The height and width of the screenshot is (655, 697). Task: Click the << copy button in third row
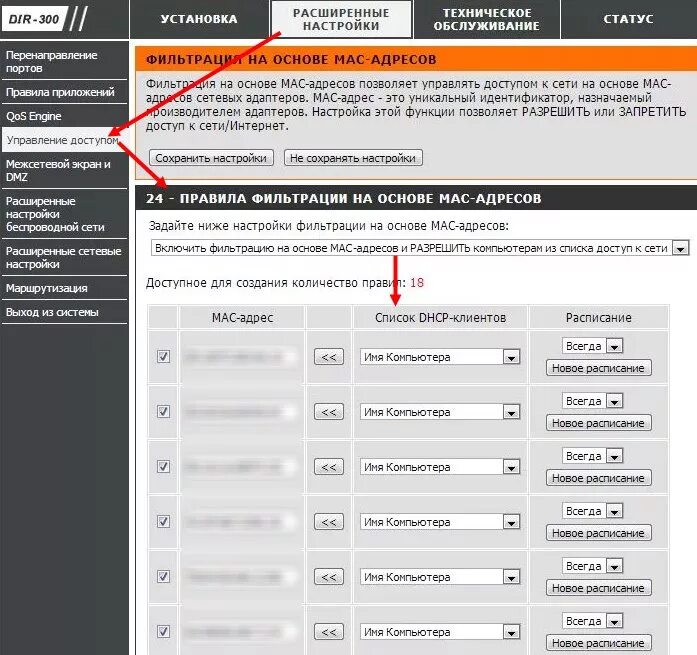329,467
